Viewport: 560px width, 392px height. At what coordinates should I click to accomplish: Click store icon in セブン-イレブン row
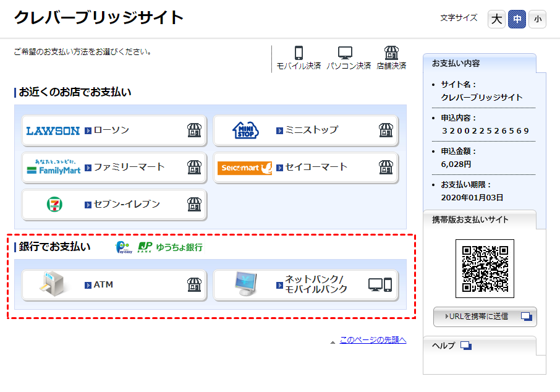pos(194,205)
